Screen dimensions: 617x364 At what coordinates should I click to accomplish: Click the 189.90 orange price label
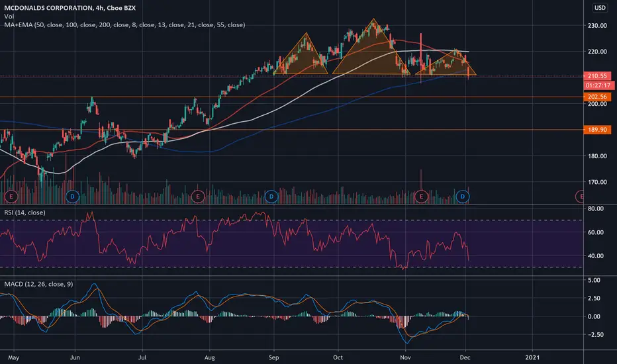[x=597, y=130]
